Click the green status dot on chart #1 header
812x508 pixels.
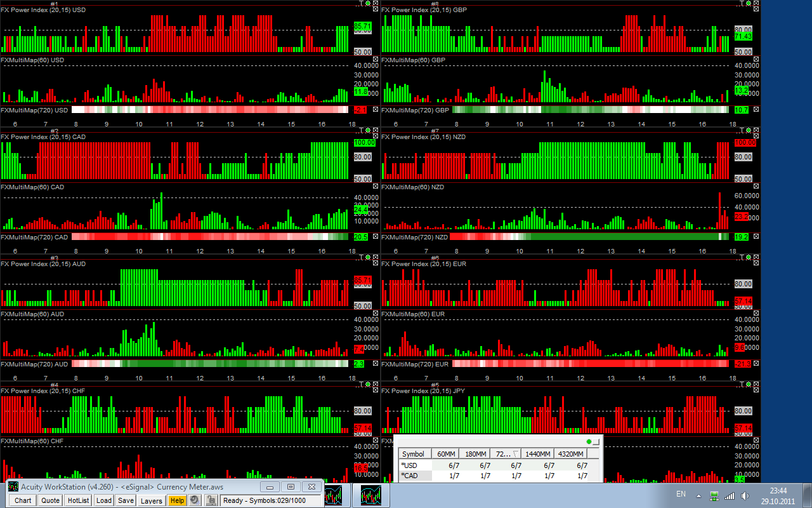(x=368, y=3)
